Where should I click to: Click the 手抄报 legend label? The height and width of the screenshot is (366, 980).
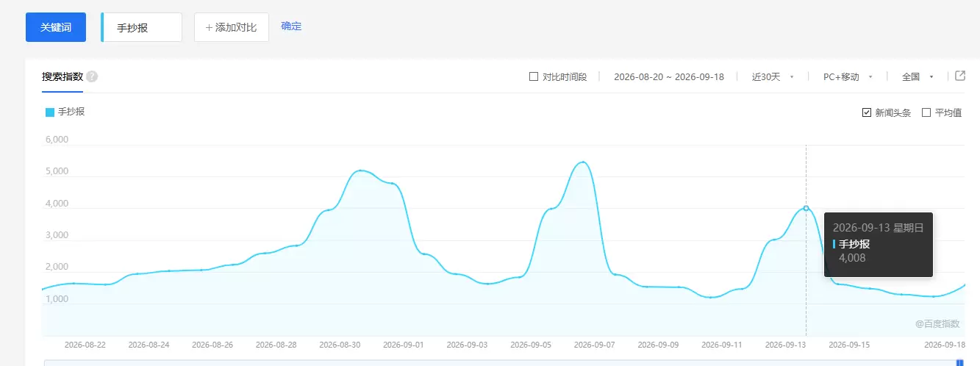click(x=71, y=112)
